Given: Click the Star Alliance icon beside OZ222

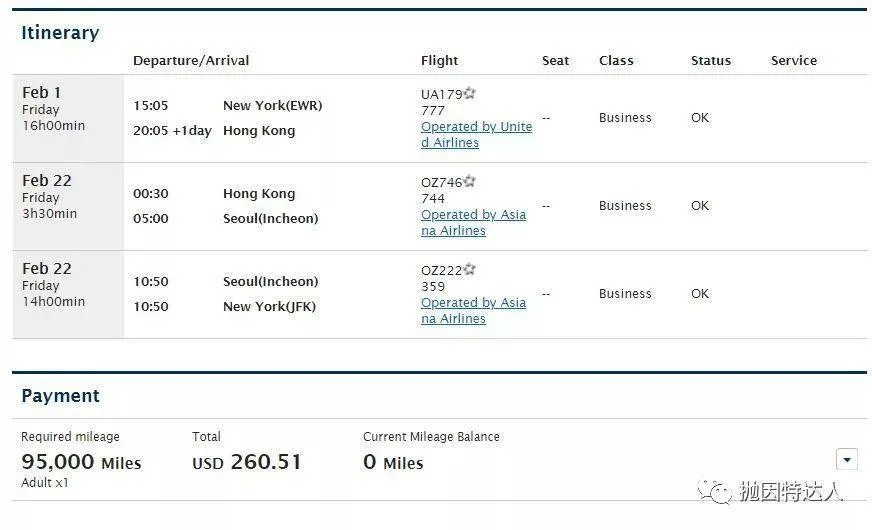Looking at the screenshot, I should [469, 269].
